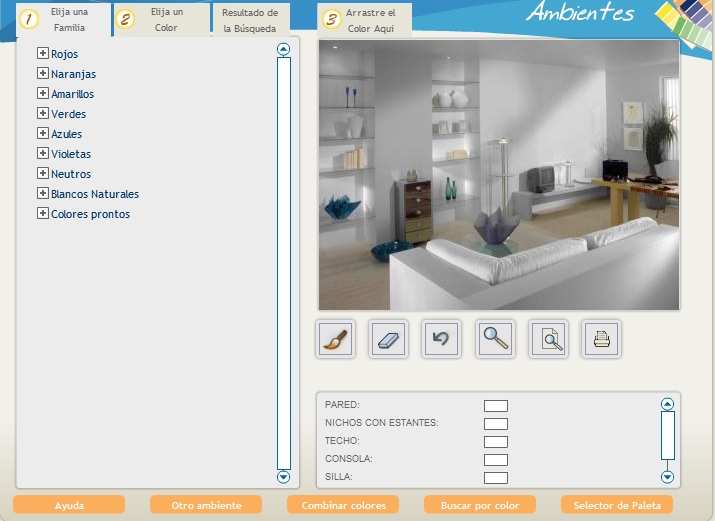Click the living room preview image
715x521 pixels.
tap(499, 175)
